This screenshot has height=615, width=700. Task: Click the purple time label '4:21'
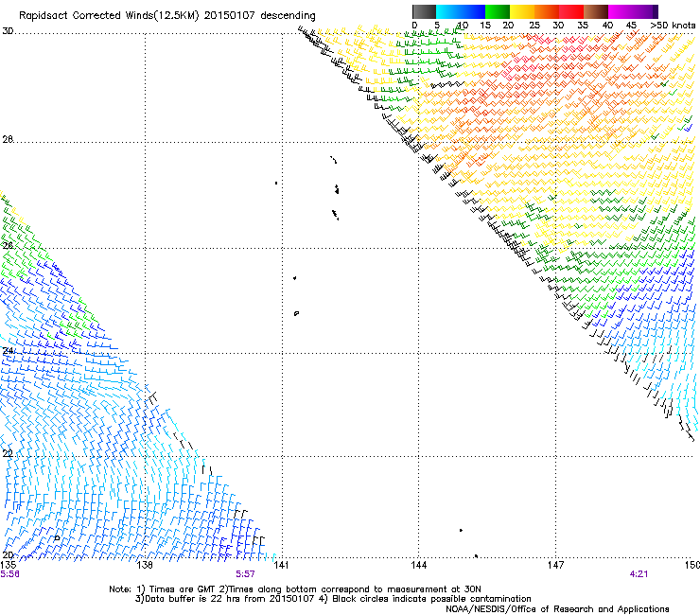tap(639, 574)
